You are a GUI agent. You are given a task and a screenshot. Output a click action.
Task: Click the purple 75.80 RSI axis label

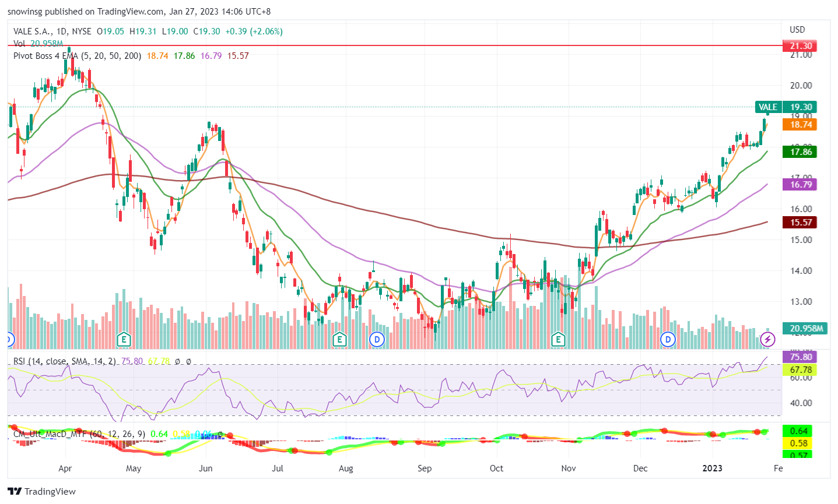pyautogui.click(x=801, y=357)
